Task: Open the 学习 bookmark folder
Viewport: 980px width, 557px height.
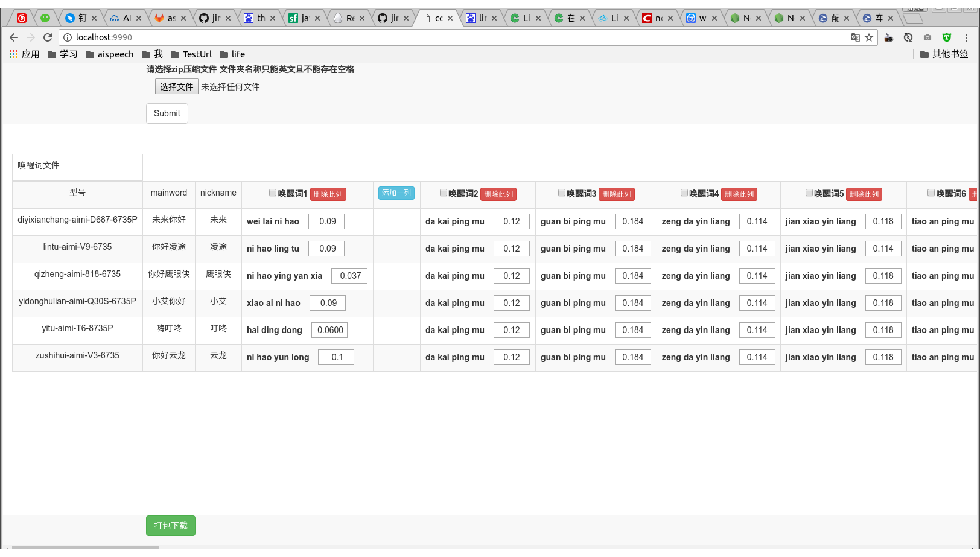Action: pyautogui.click(x=63, y=54)
